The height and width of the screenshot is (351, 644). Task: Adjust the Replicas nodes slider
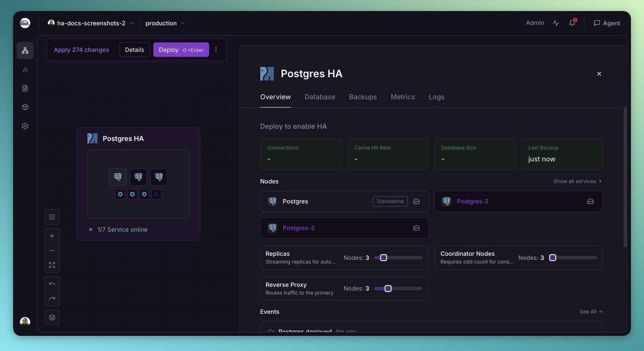(398, 258)
